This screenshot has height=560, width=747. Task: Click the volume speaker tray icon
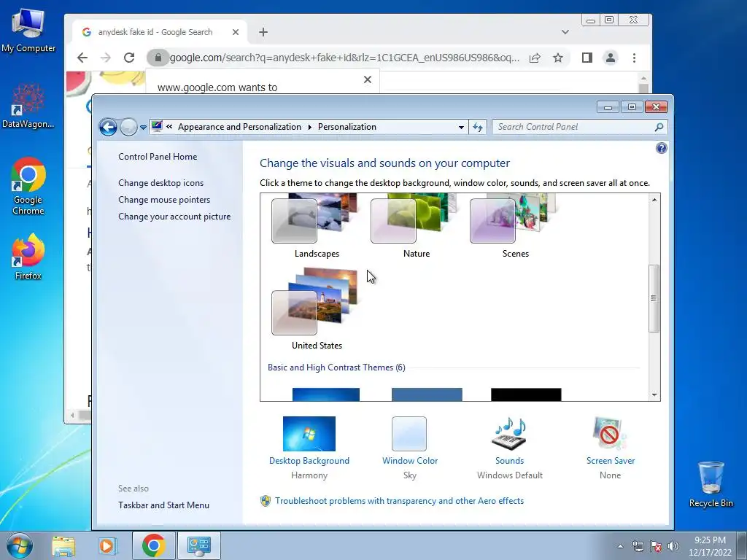(673, 546)
